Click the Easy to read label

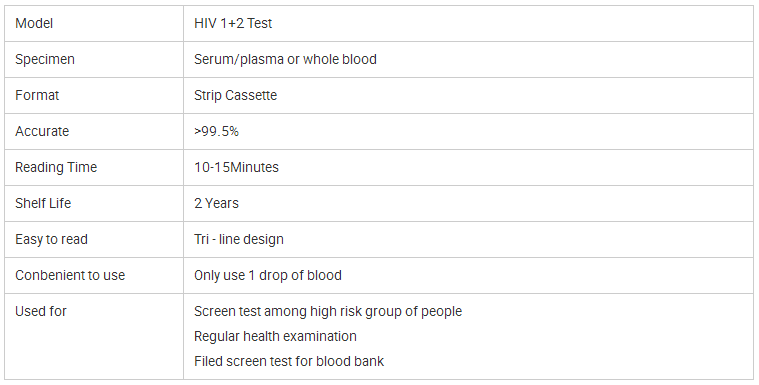pyautogui.click(x=51, y=239)
